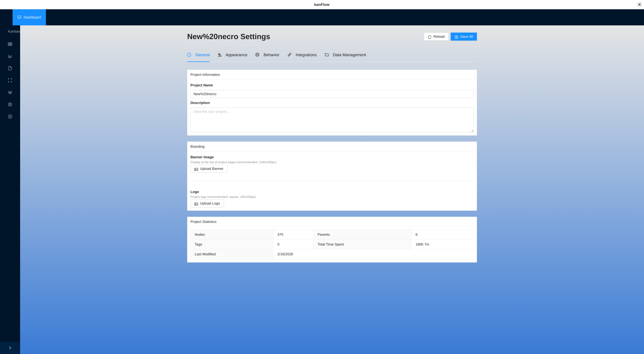This screenshot has height=354, width=644.
Task: Click the Dashboard button in top bar
Action: 29,17
